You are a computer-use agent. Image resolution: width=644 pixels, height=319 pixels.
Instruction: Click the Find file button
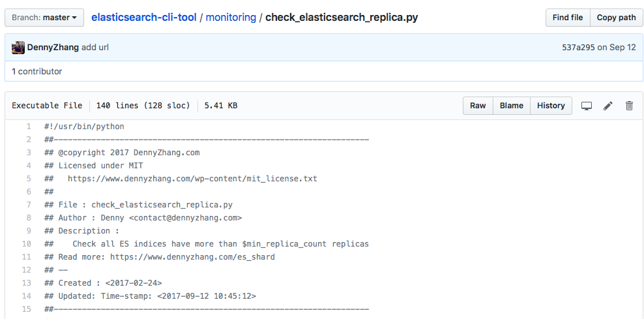pos(568,18)
